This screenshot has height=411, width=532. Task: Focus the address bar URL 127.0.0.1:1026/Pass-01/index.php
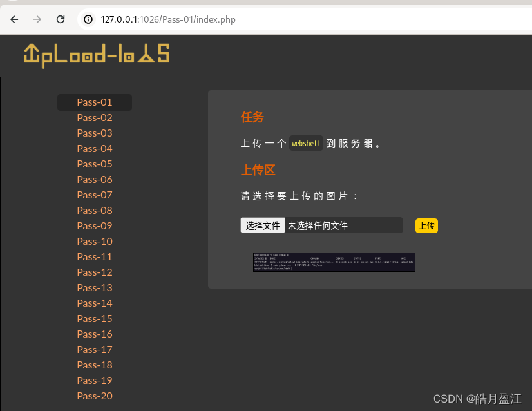(x=168, y=19)
